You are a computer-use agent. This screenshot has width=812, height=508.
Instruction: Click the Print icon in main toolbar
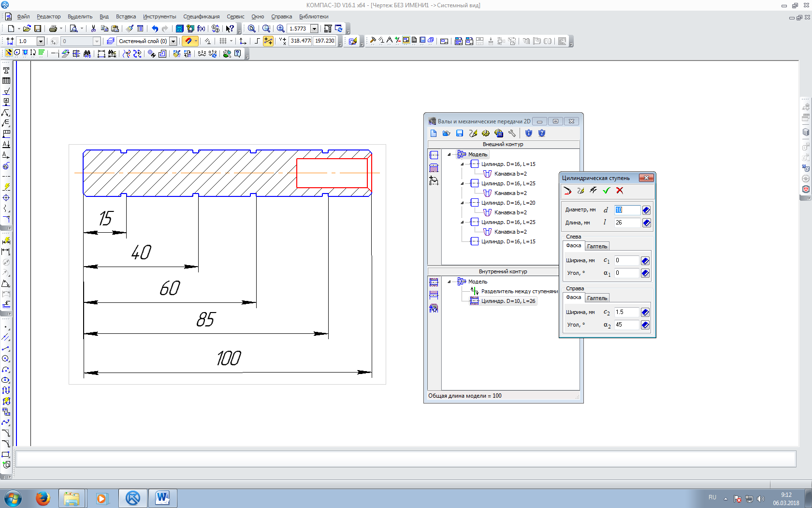click(x=53, y=29)
